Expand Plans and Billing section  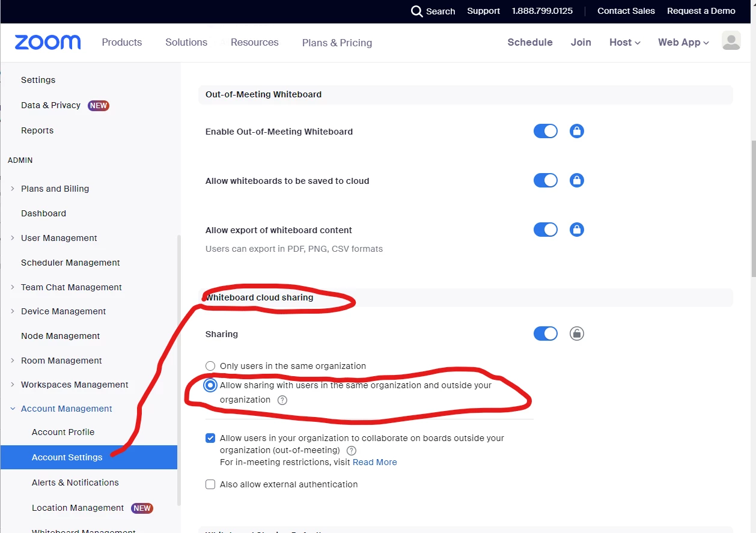(13, 189)
